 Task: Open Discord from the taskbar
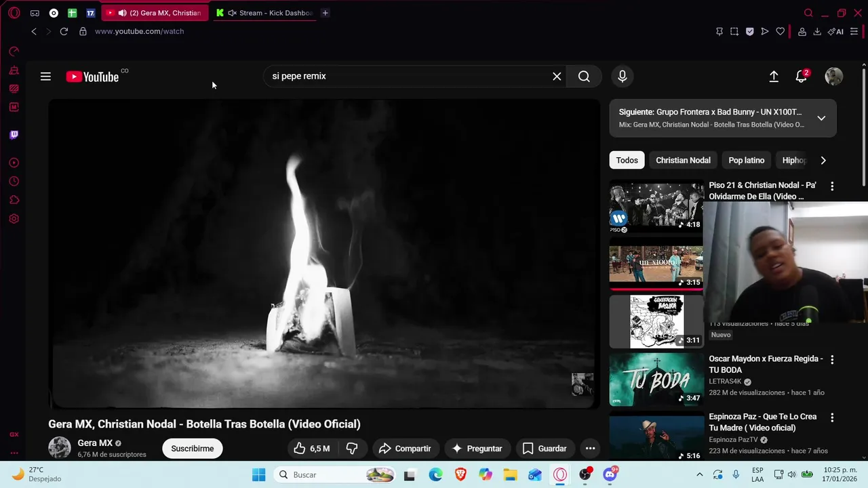[x=610, y=474]
